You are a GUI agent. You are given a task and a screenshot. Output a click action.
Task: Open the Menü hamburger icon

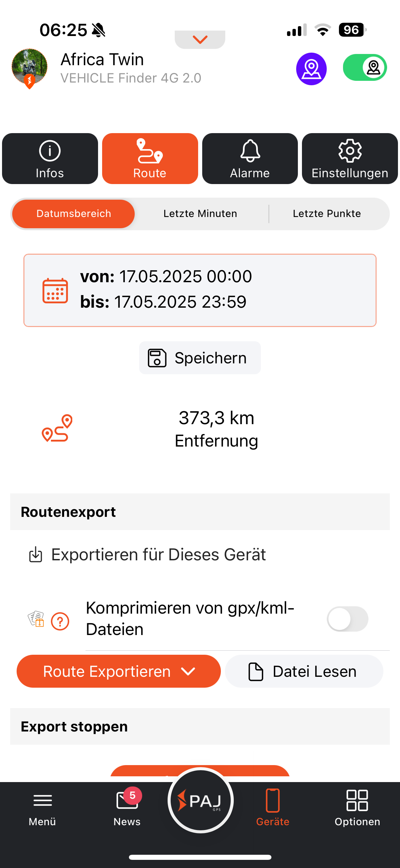42,801
